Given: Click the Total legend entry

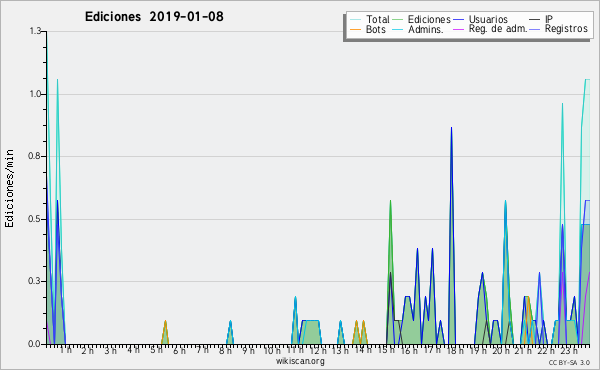Looking at the screenshot, I should (x=370, y=19).
